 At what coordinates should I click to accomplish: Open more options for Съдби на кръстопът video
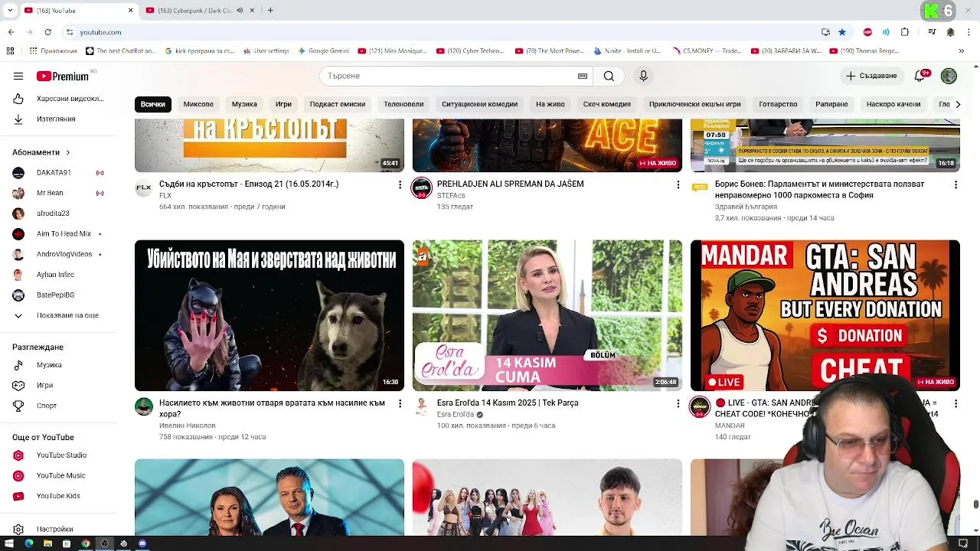[x=400, y=184]
